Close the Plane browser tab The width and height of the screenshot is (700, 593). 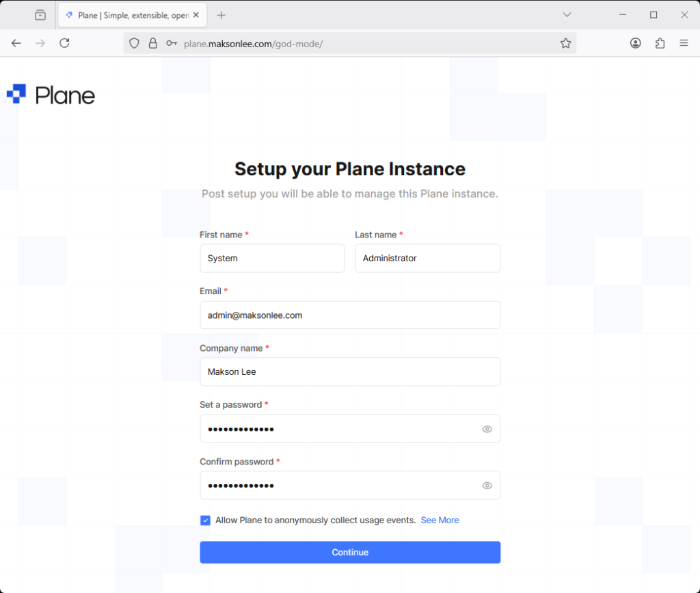pyautogui.click(x=196, y=15)
